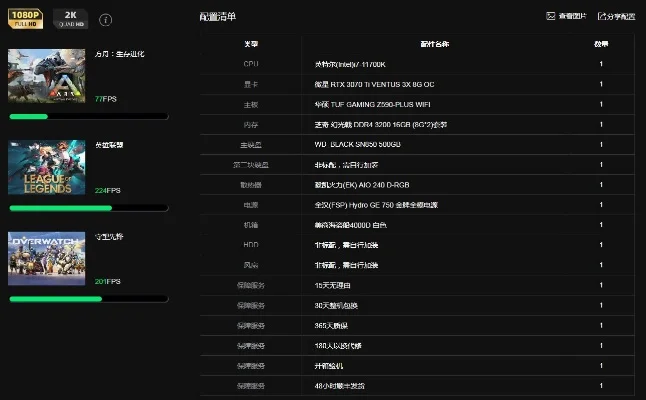Image resolution: width=646 pixels, height=400 pixels.
Task: Click quantity 1 in the RTX 3070 Ti row
Action: coord(601,84)
